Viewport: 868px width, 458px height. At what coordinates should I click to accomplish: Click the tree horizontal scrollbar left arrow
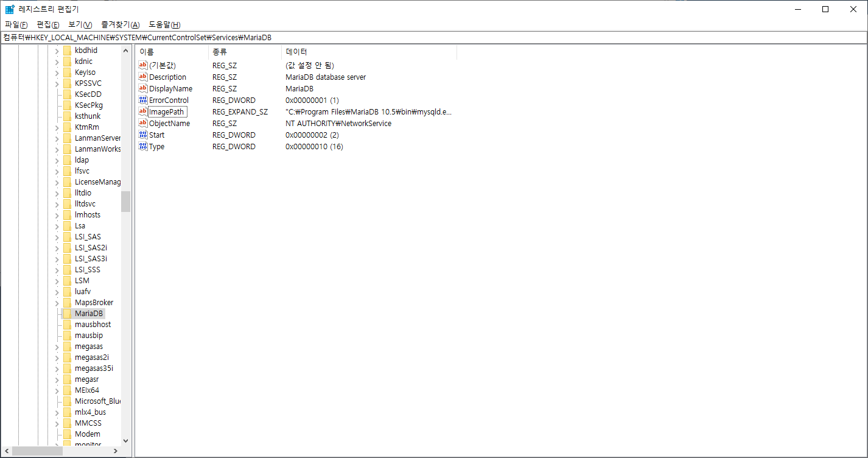(x=6, y=451)
